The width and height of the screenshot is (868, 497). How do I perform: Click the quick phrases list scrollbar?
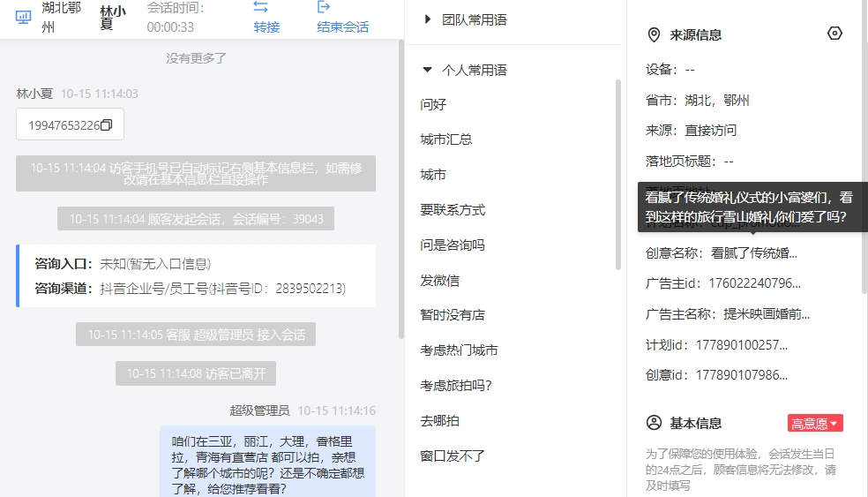tap(617, 175)
